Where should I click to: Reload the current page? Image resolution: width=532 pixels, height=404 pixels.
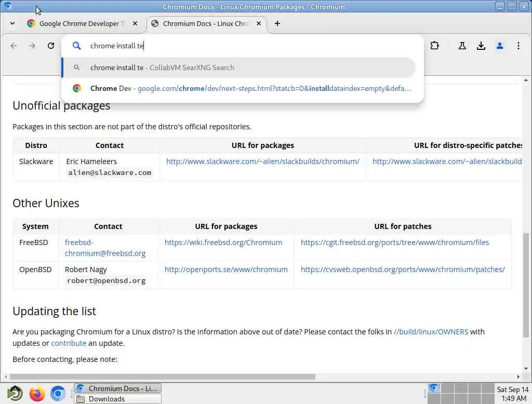pos(51,46)
